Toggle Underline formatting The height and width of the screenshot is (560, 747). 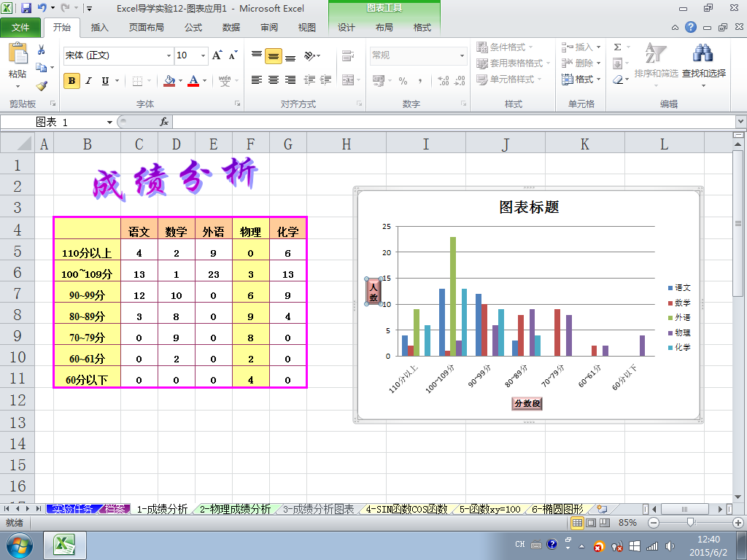click(105, 80)
